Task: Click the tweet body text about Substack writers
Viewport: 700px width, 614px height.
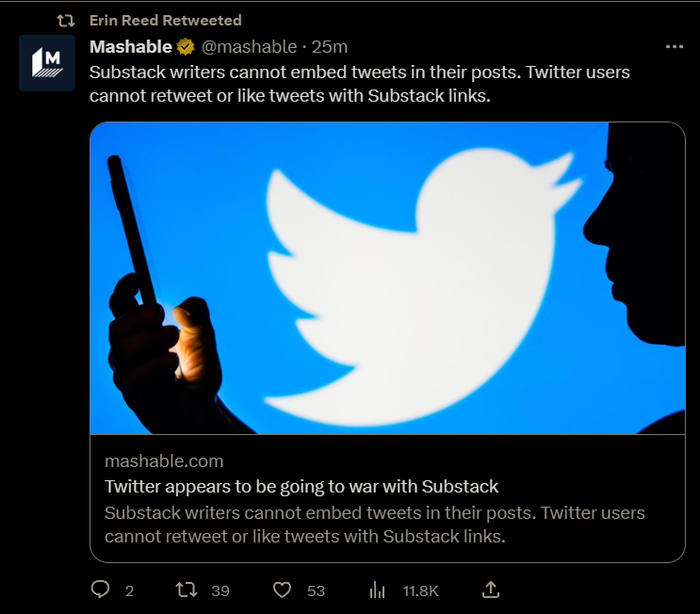Action: tap(358, 83)
